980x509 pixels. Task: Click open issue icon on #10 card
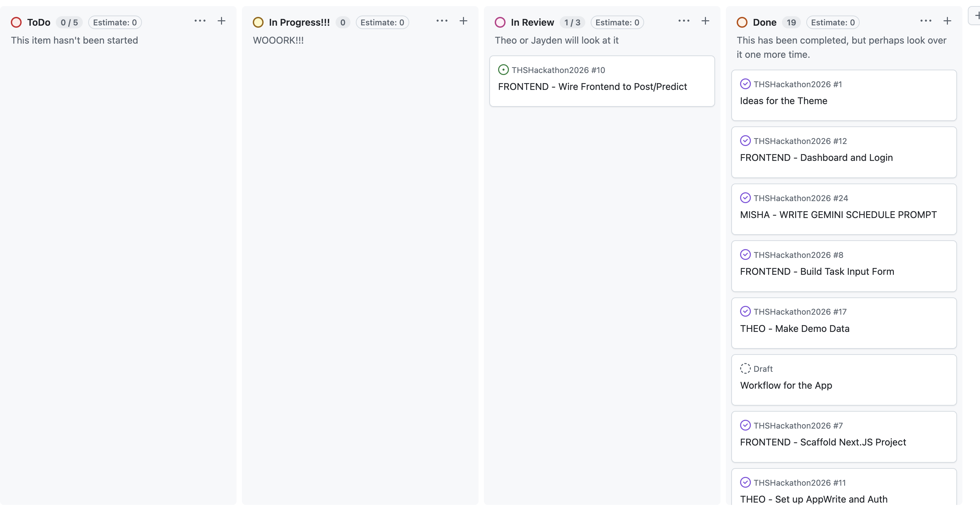[x=503, y=70]
